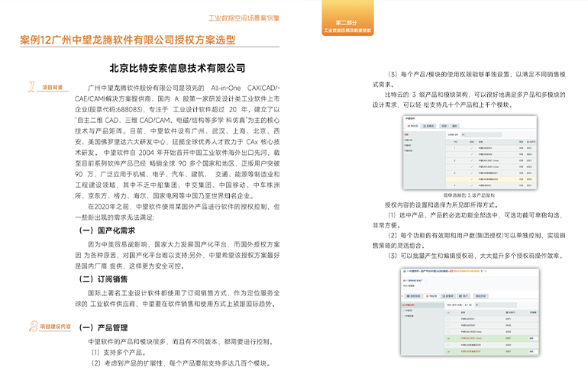The image size is (588, 377).
Task: Click the large orange numeral 1 section marker
Action: pos(31,86)
